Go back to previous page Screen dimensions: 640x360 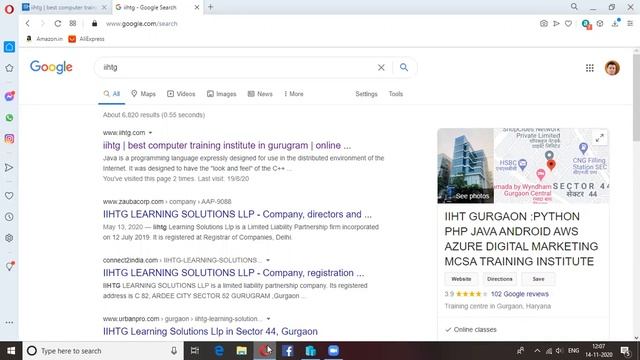[27, 24]
